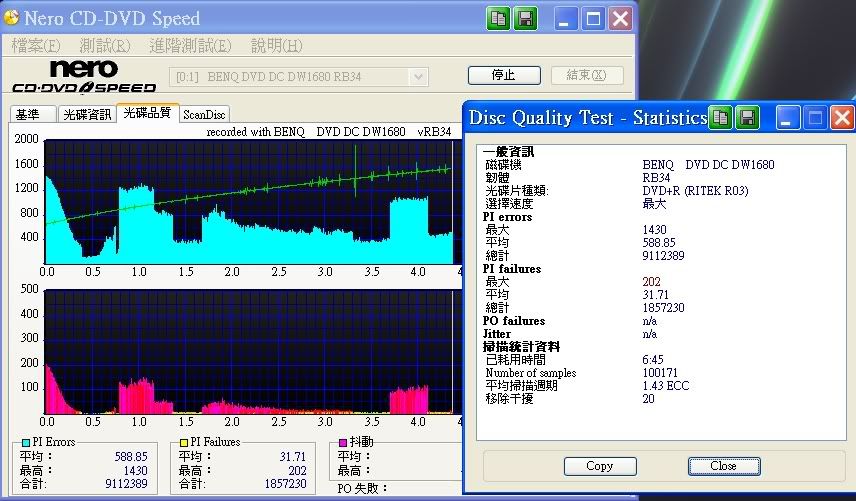Click save floppy icon in Statistics title bar
This screenshot has height=501, width=856.
(x=747, y=117)
